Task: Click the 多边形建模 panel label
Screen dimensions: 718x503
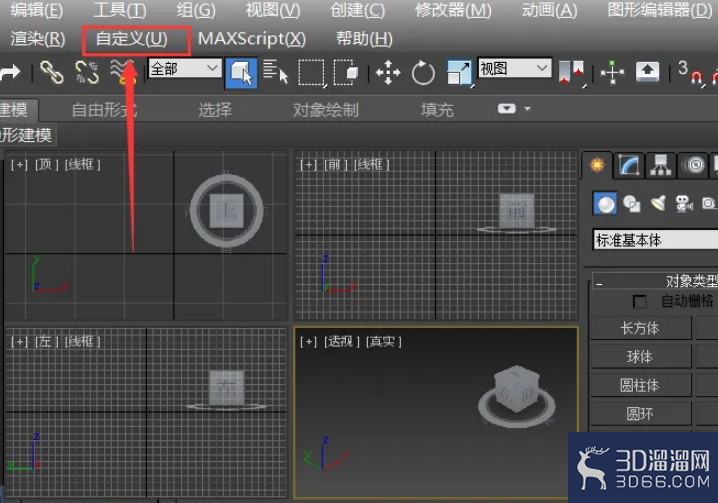Action: (x=27, y=135)
